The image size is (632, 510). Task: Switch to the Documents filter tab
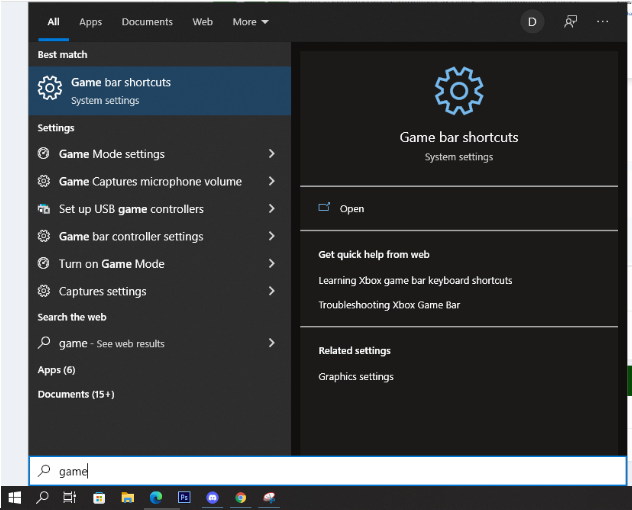(147, 22)
